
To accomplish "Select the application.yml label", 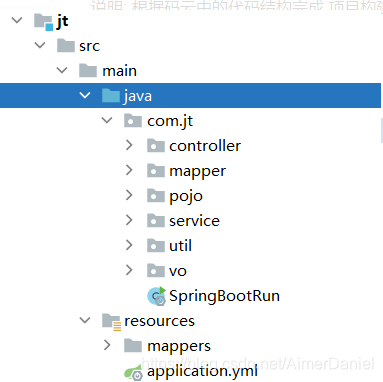I will [x=202, y=372].
